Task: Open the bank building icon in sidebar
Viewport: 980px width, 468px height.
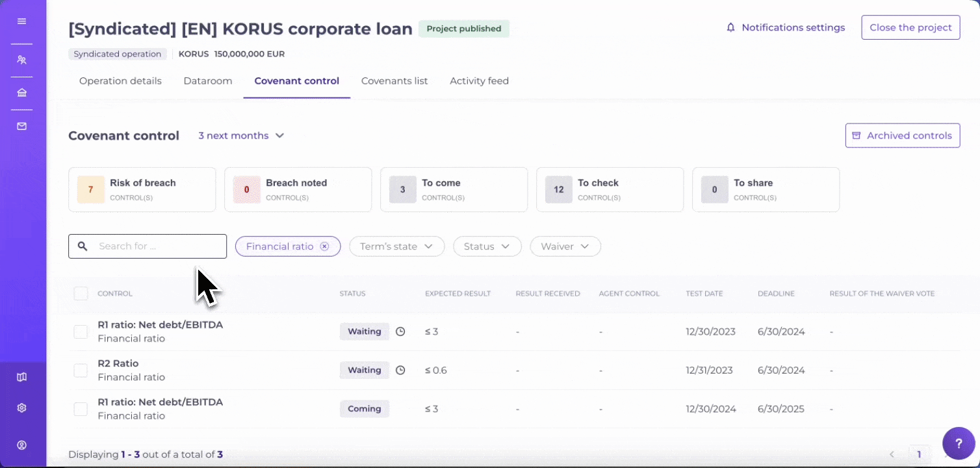Action: click(x=21, y=93)
